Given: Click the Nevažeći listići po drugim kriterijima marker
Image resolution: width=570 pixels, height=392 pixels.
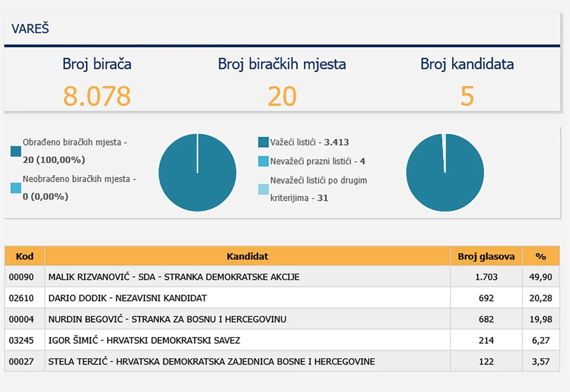Looking at the screenshot, I should [263, 189].
